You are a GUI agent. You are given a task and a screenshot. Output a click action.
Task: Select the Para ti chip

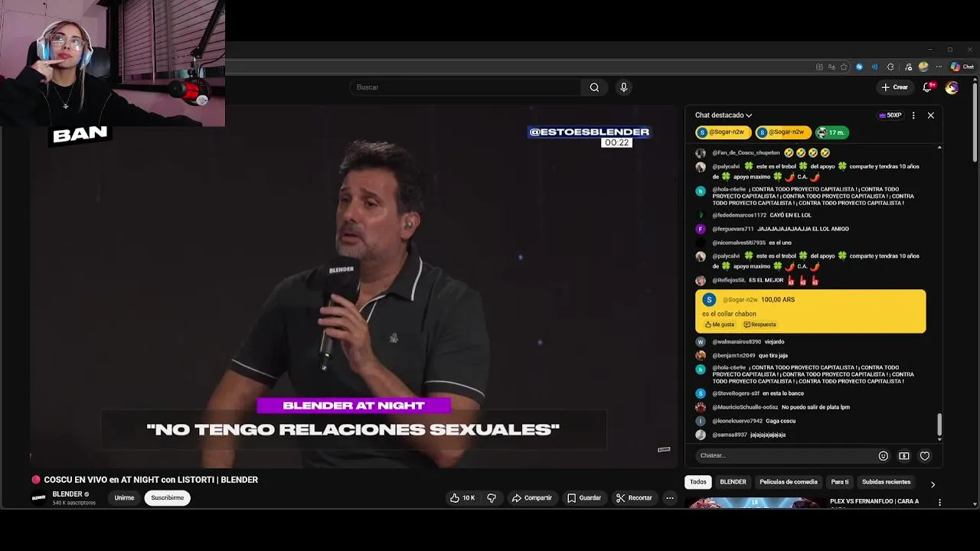(840, 482)
